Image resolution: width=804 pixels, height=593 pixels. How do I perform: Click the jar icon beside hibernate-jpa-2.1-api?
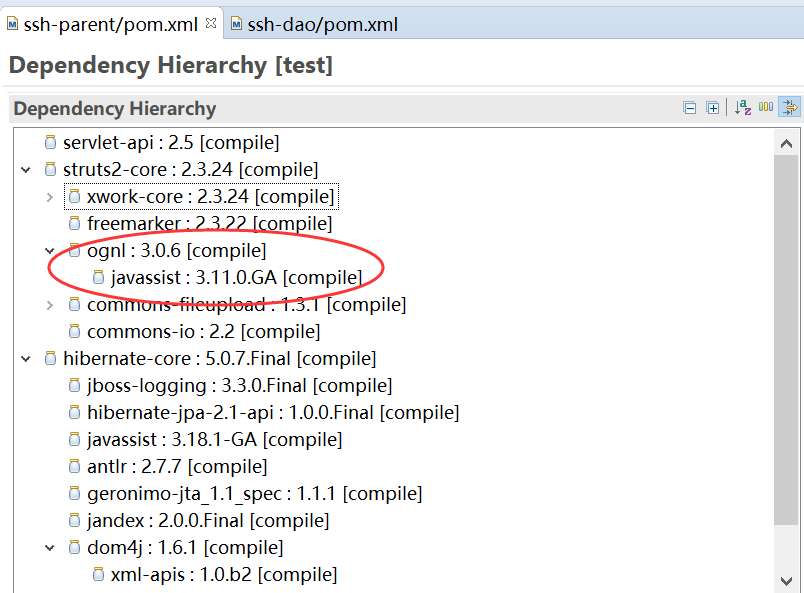coord(74,412)
